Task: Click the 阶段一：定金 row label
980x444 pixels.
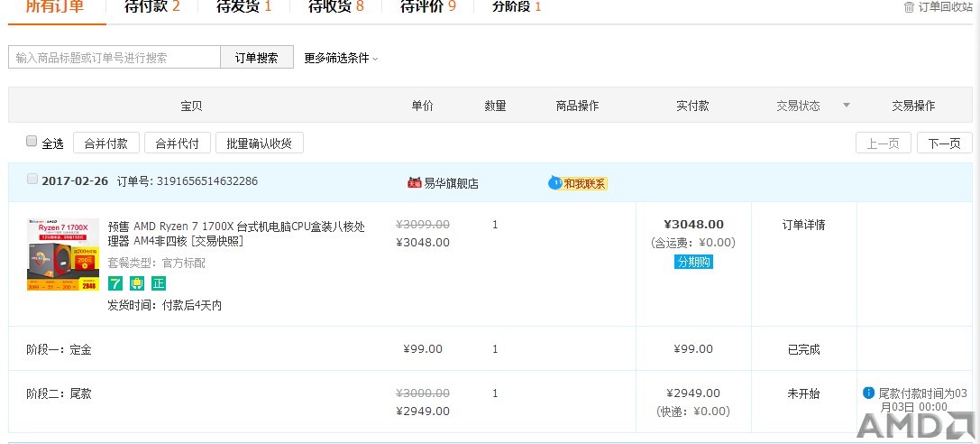Action: pos(59,349)
